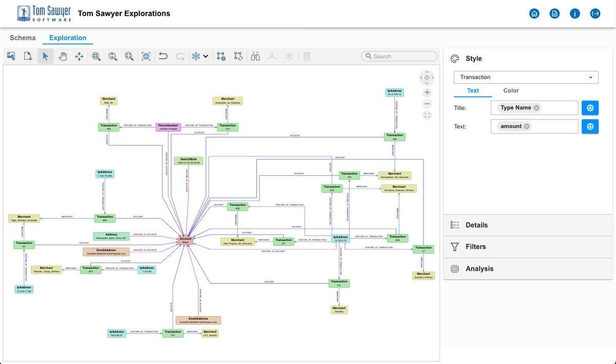616x364 pixels.
Task: Open the Color style tab
Action: pyautogui.click(x=511, y=91)
